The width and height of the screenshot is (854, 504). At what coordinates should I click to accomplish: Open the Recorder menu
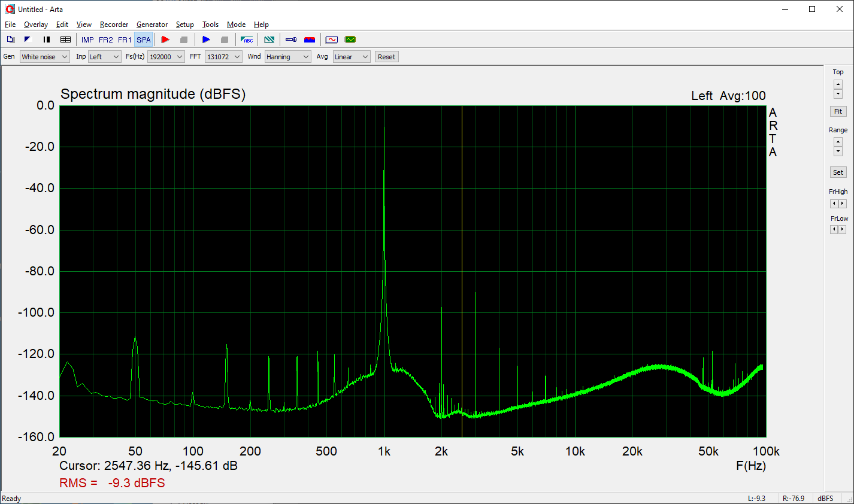(x=114, y=25)
